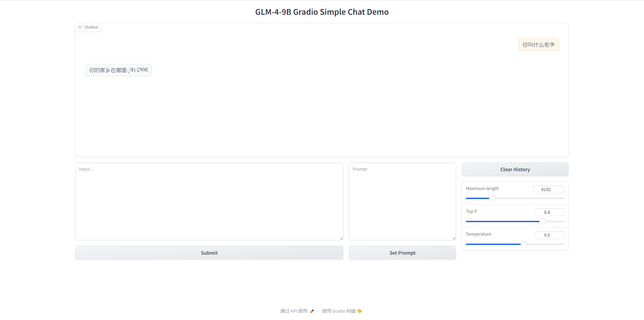Open the 通过 API 使用 footer link

297,311
